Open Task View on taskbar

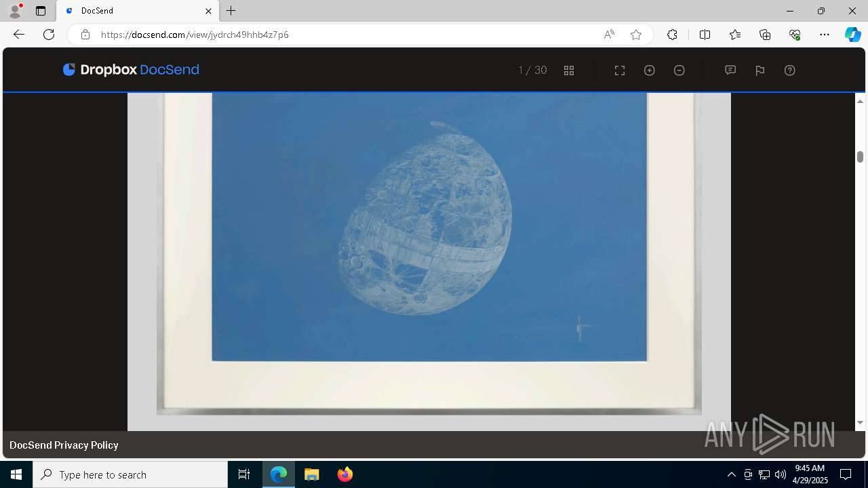click(x=244, y=474)
